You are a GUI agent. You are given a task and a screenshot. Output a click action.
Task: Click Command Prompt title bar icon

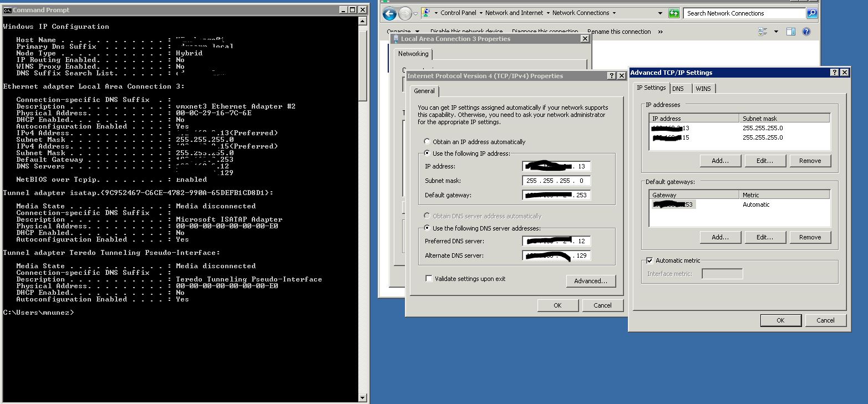click(x=8, y=10)
